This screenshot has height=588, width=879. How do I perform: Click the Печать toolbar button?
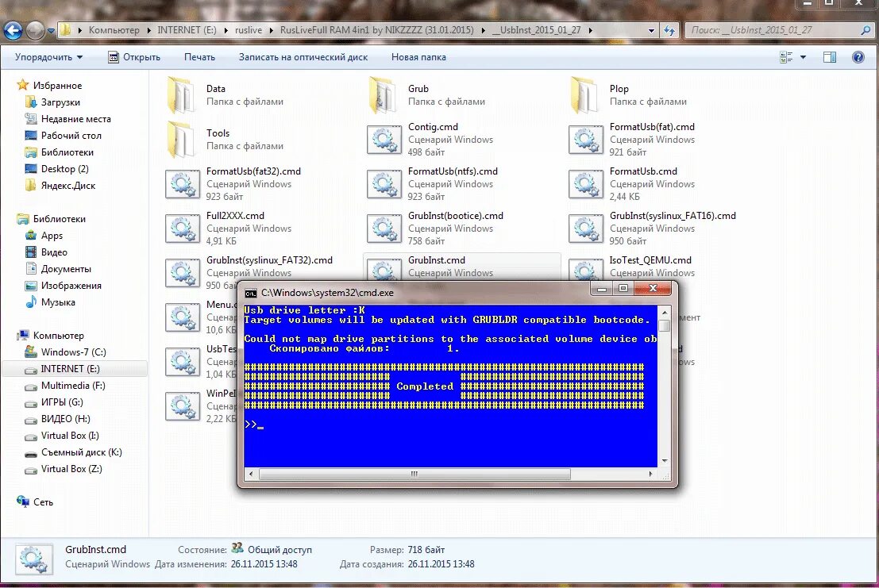pos(199,57)
